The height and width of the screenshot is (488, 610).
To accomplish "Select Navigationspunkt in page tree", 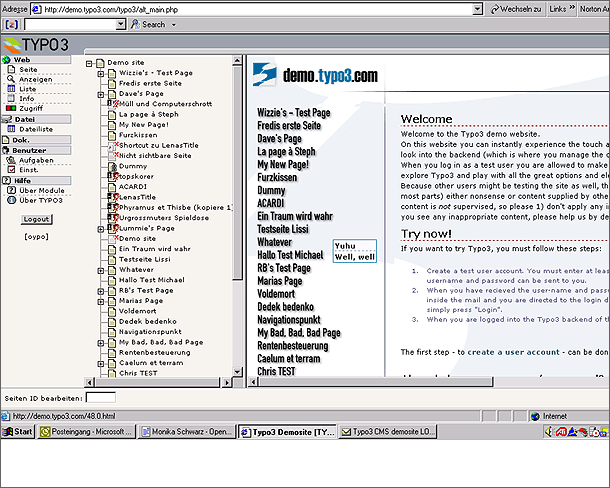I will (x=150, y=332).
